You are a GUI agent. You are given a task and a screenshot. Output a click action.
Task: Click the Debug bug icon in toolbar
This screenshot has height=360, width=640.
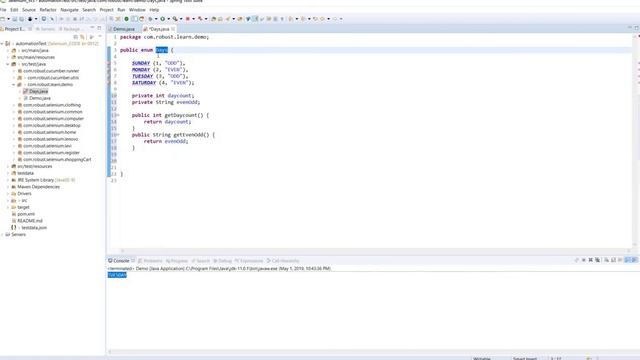point(151,19)
